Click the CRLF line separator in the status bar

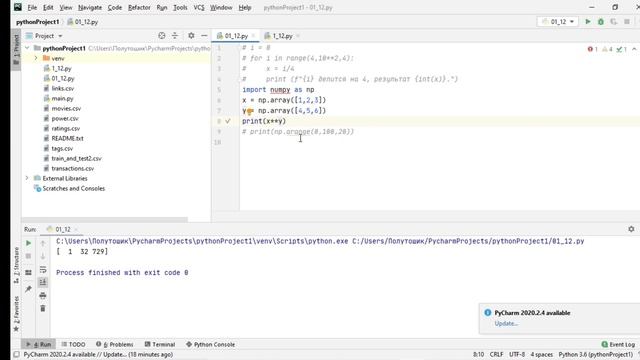(496, 355)
